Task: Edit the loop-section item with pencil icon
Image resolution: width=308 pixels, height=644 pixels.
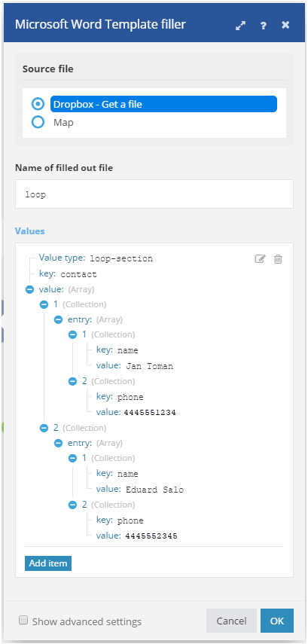Action: coord(261,259)
